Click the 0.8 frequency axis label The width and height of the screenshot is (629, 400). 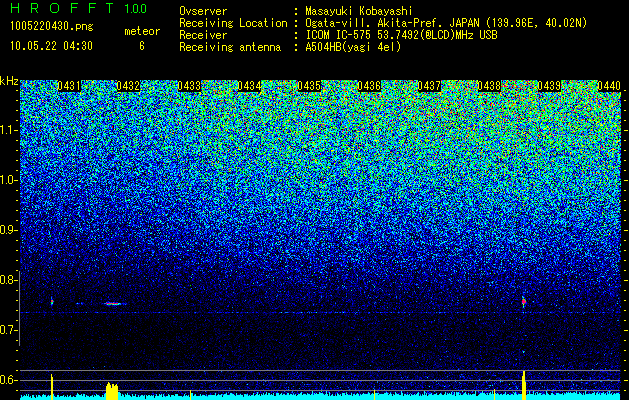pyautogui.click(x=9, y=280)
